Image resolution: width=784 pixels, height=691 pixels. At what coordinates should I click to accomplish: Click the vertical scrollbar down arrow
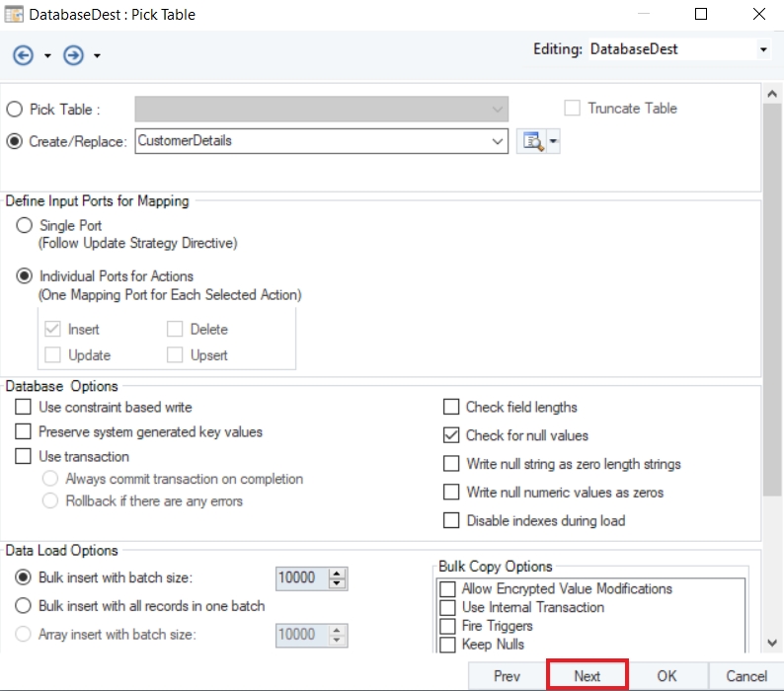click(x=773, y=643)
